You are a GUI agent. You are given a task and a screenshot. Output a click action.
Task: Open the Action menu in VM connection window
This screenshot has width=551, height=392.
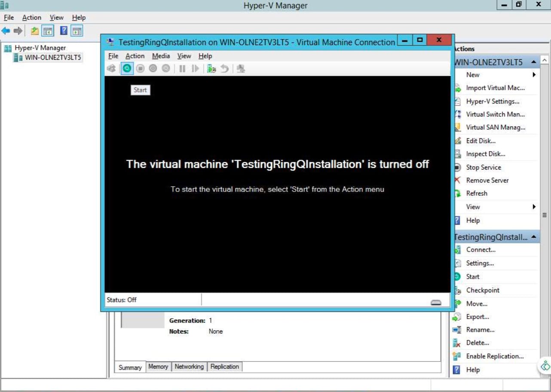coord(135,56)
